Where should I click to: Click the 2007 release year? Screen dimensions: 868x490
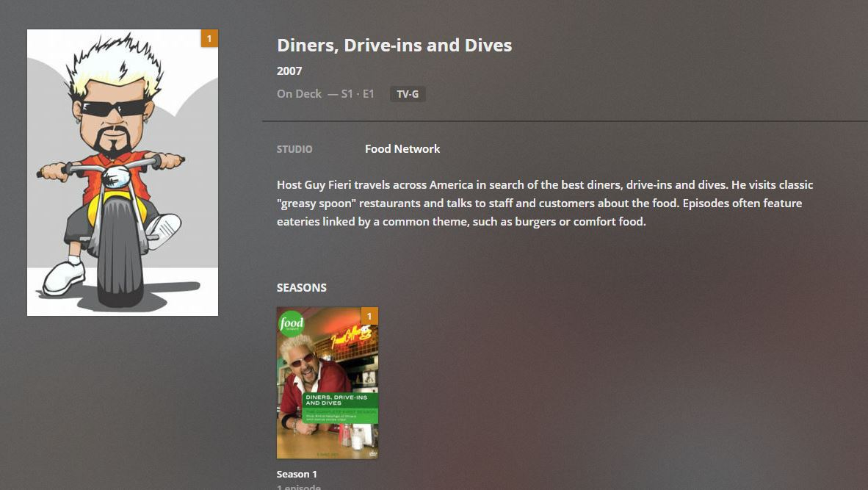coord(289,71)
